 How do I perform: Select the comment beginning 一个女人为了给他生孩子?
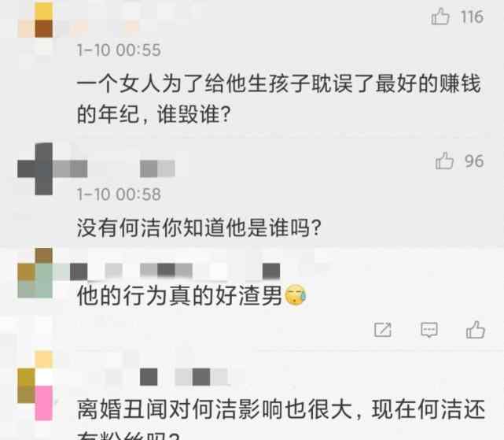tap(279, 99)
